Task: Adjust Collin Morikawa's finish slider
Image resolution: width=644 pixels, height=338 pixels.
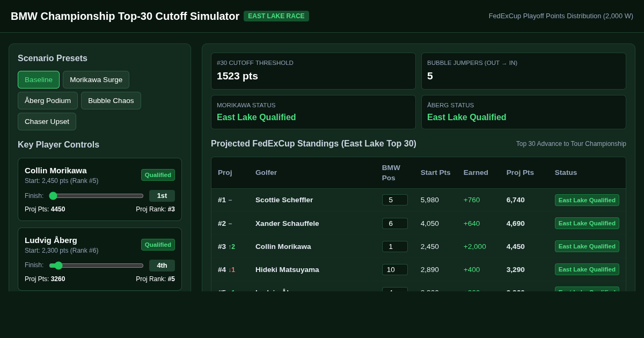Action: coord(97,196)
